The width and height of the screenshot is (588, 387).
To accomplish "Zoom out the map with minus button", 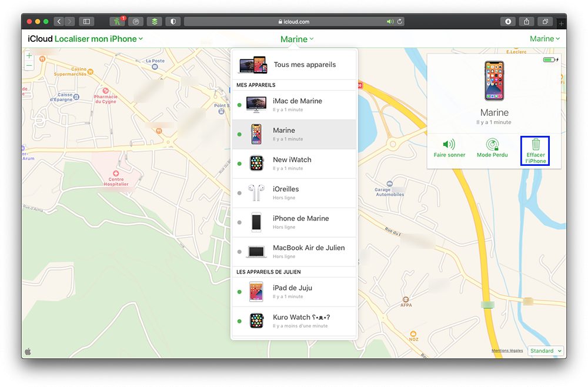I will coord(29,66).
